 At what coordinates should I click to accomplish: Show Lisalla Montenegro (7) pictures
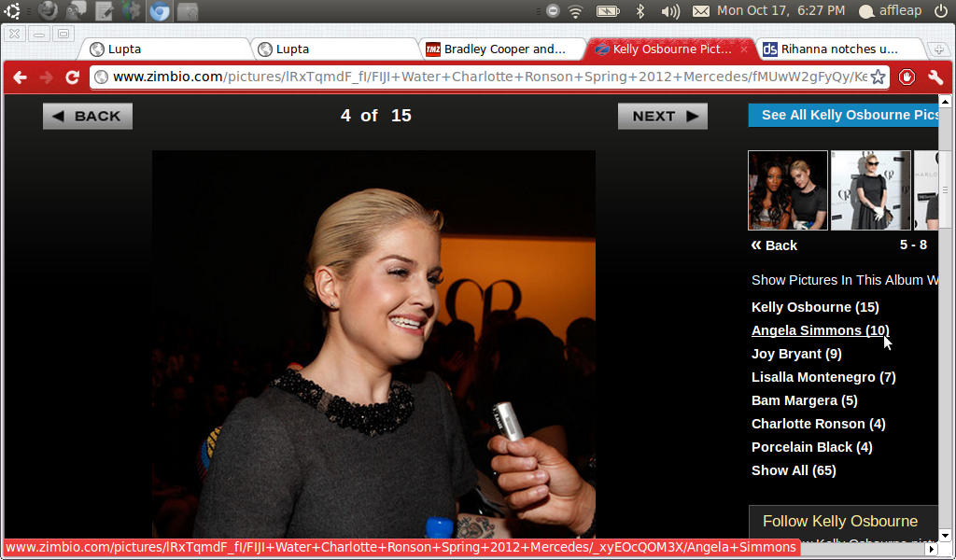coord(823,377)
